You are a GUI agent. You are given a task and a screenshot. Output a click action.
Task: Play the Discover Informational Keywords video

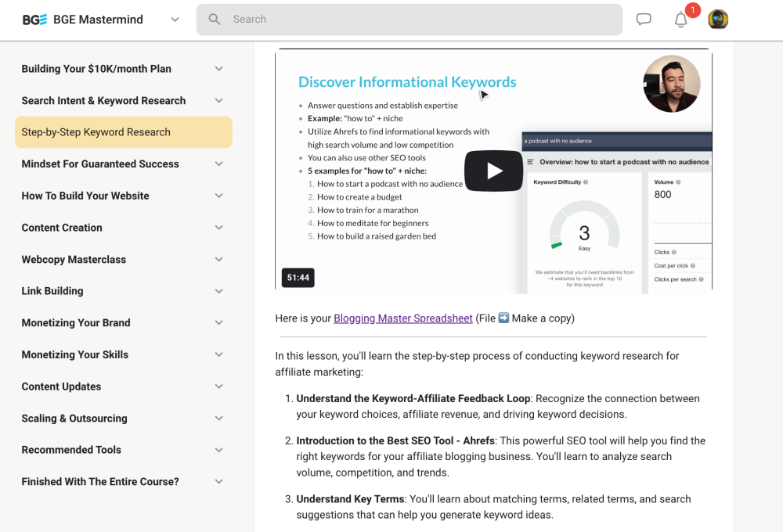pyautogui.click(x=493, y=170)
